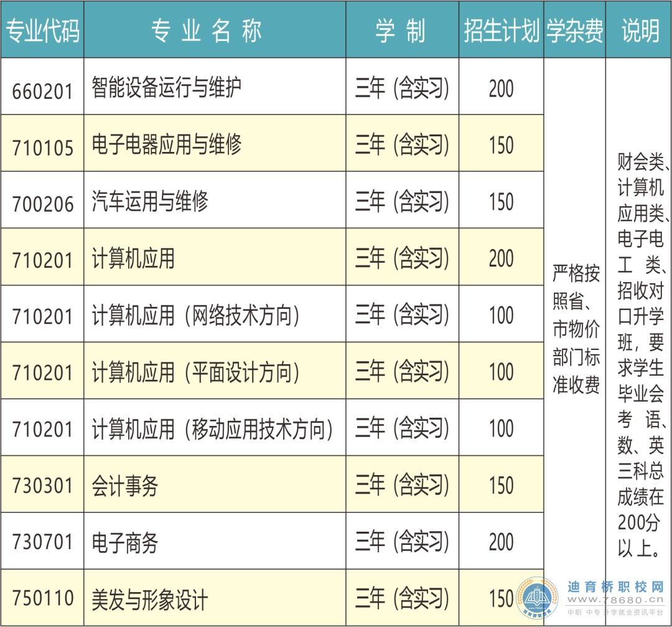Click enrollment 150 for 电子电器应用与维修

[x=501, y=145]
